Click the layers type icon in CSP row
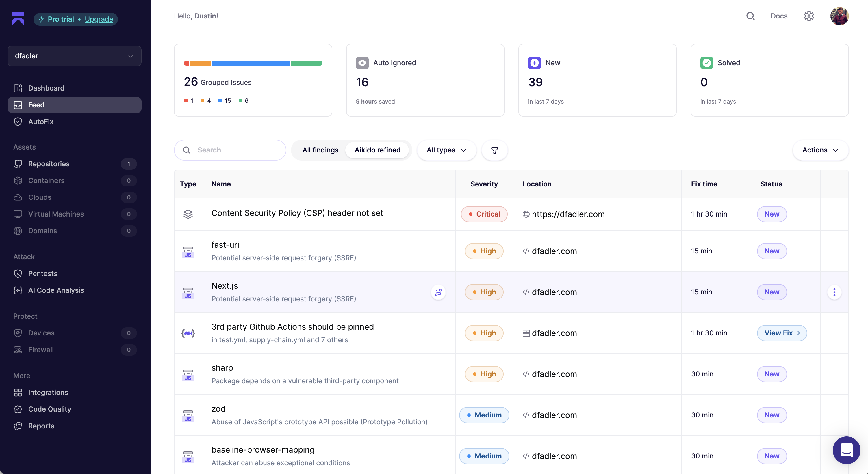Screen dimensions: 868x474 coord(188,214)
